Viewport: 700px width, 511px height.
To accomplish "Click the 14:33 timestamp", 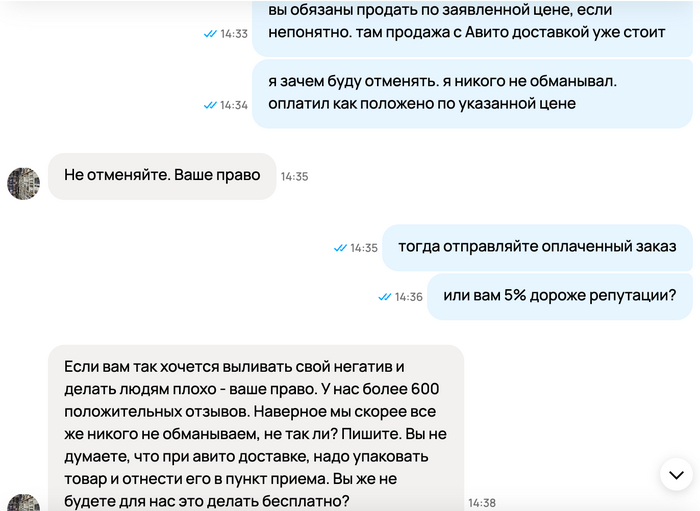I will [x=234, y=33].
